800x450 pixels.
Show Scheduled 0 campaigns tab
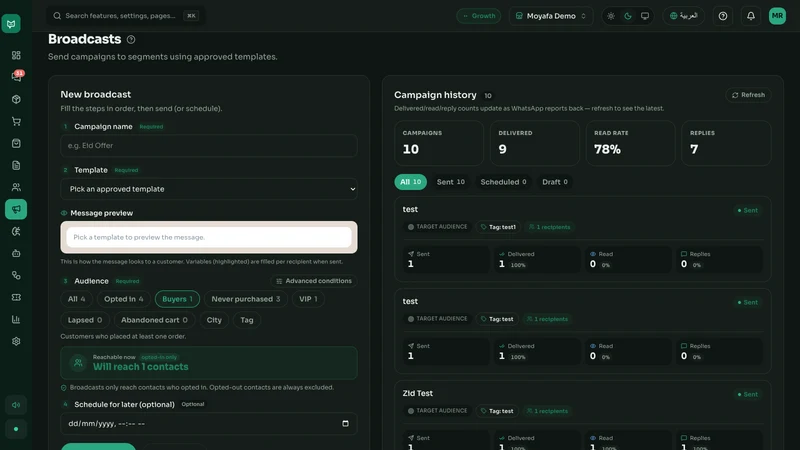[503, 182]
